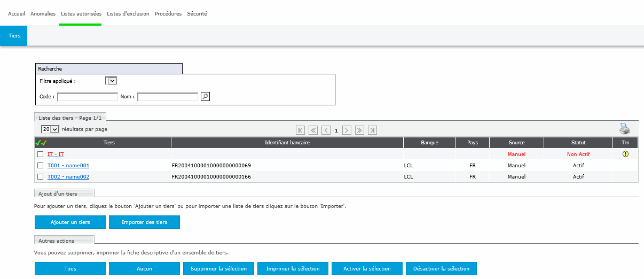Screen dimensions: 644x279
Task: Go to next results page
Action: pyautogui.click(x=347, y=130)
